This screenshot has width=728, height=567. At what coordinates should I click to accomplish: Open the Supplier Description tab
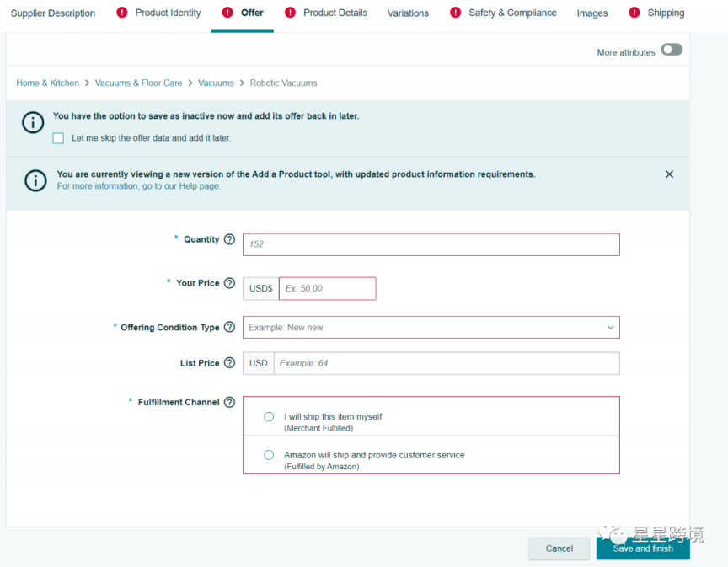[x=53, y=13]
